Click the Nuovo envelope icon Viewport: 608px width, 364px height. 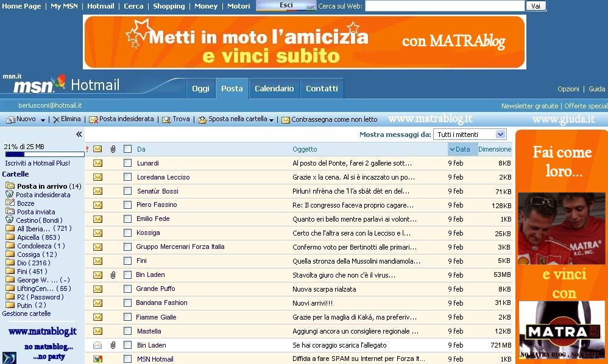(10, 120)
